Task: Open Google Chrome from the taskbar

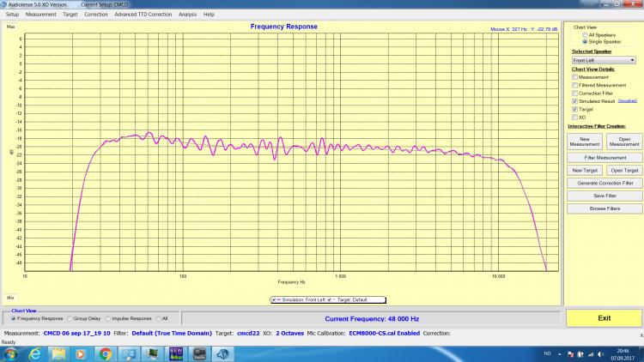Action: point(105,353)
